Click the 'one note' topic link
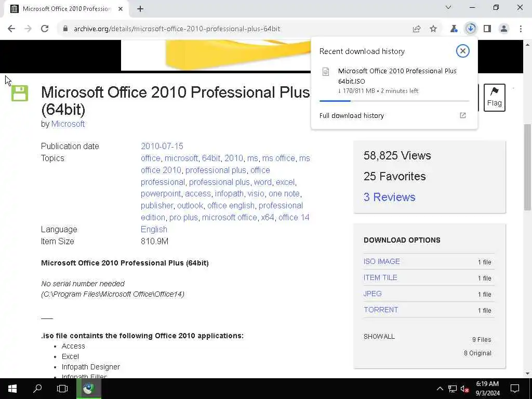The width and height of the screenshot is (532, 399). pos(284,194)
